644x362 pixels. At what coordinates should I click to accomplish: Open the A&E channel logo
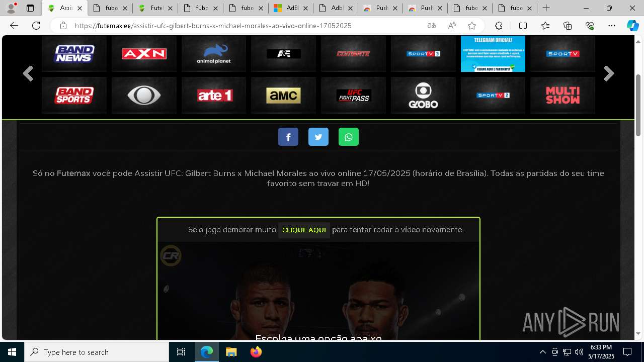click(284, 54)
